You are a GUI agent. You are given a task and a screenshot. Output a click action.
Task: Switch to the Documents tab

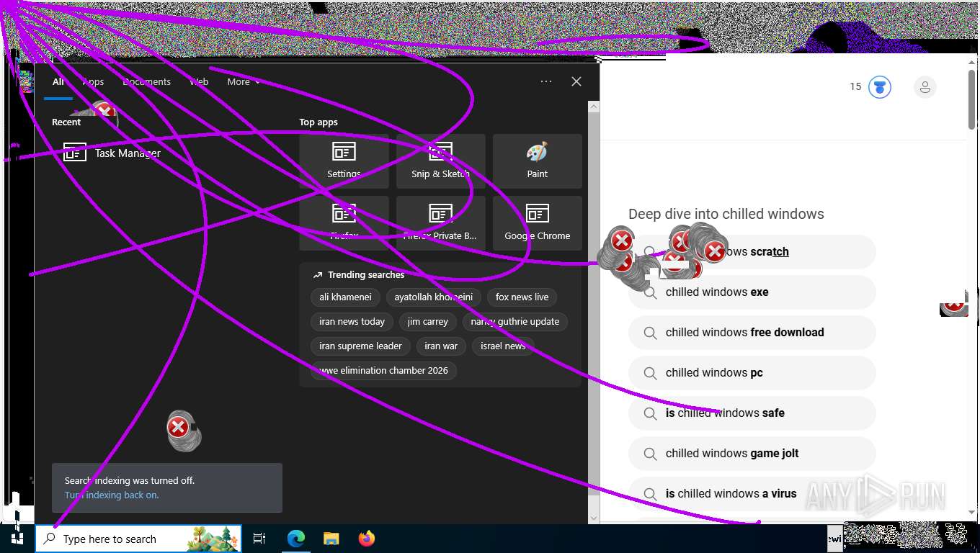pos(147,82)
